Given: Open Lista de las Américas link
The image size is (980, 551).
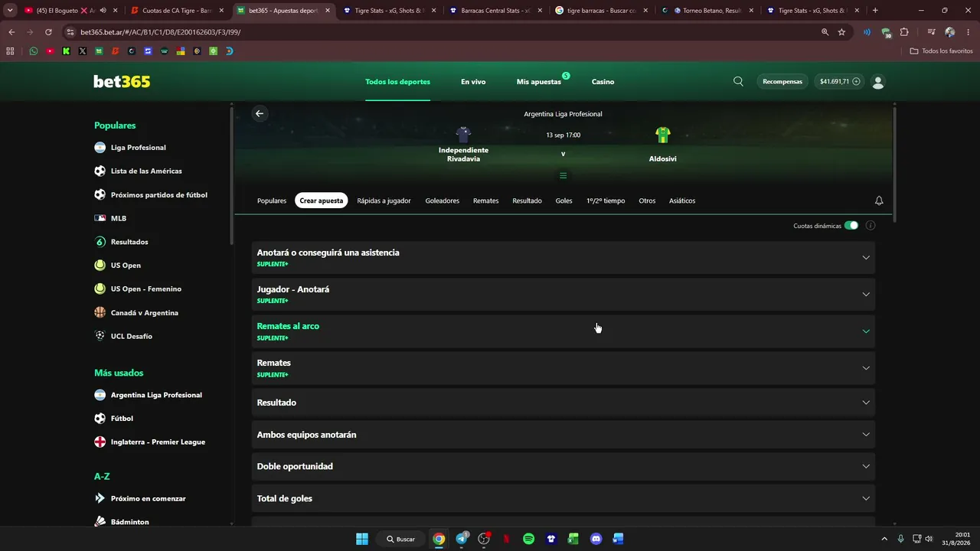Looking at the screenshot, I should [x=146, y=171].
